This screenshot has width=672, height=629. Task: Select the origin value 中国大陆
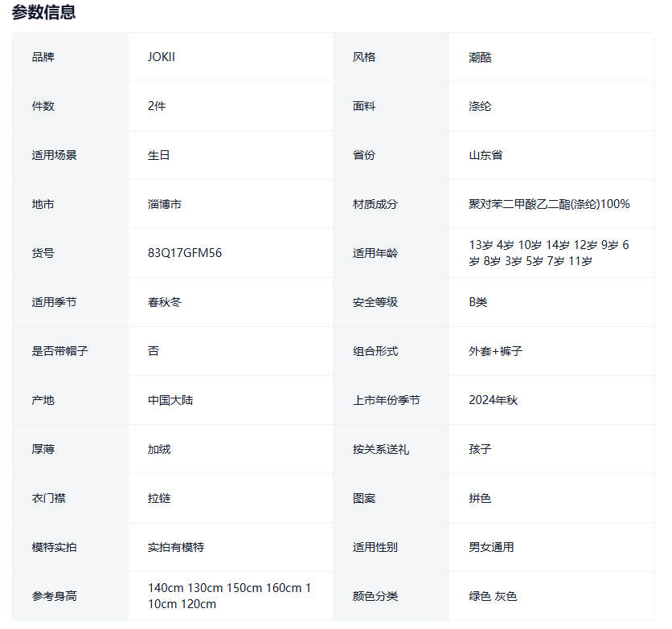[170, 400]
